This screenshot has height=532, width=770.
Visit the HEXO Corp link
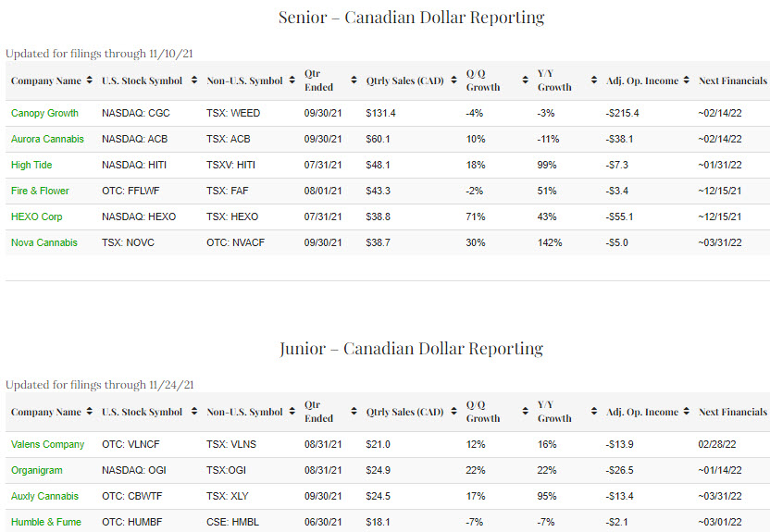click(x=37, y=217)
